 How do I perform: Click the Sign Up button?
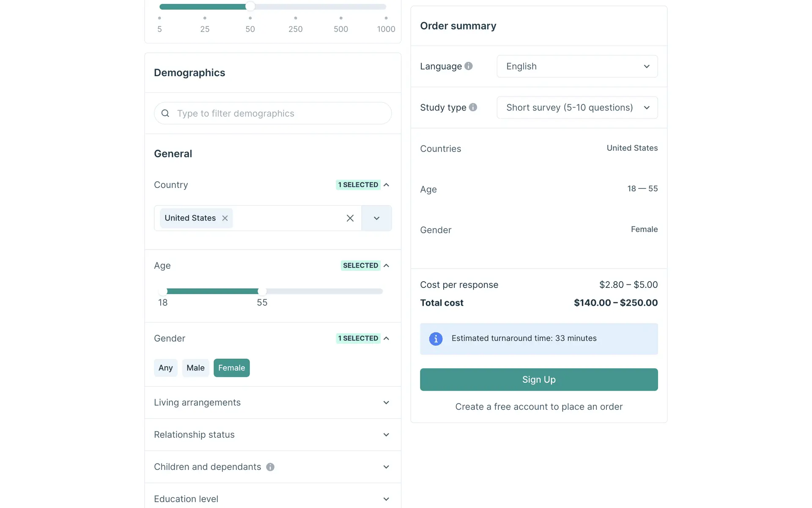pos(539,380)
